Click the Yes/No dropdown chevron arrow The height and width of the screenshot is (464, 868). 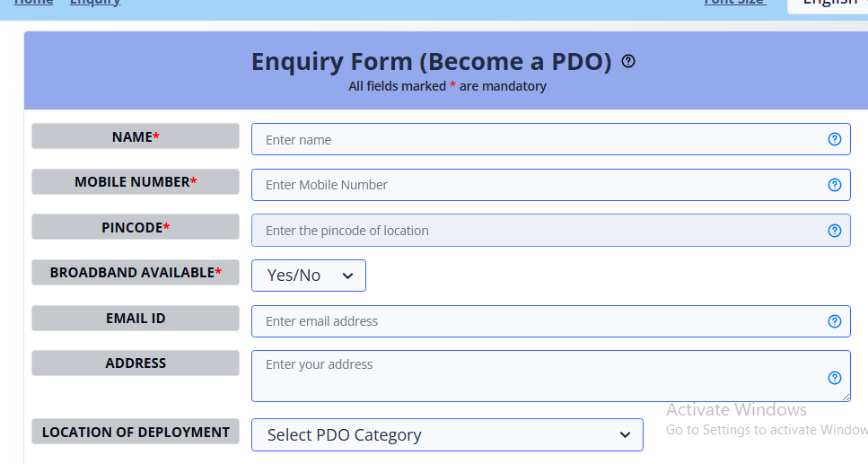pyautogui.click(x=347, y=276)
